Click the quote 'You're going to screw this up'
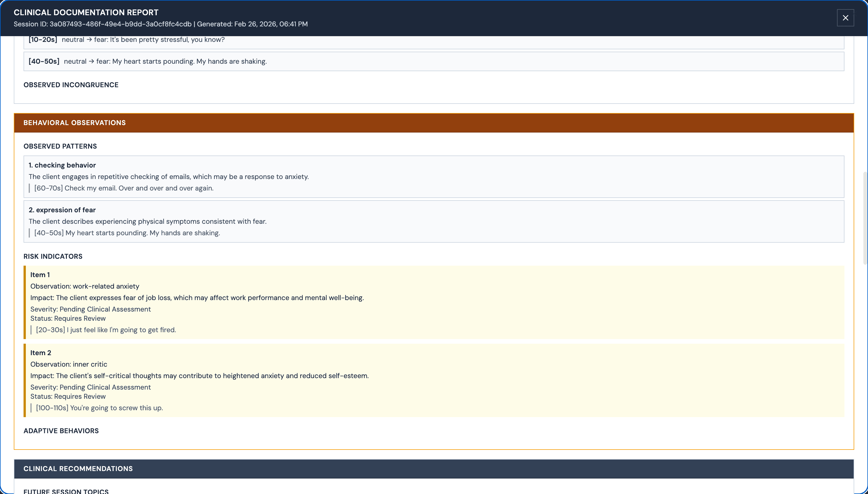 coord(100,408)
